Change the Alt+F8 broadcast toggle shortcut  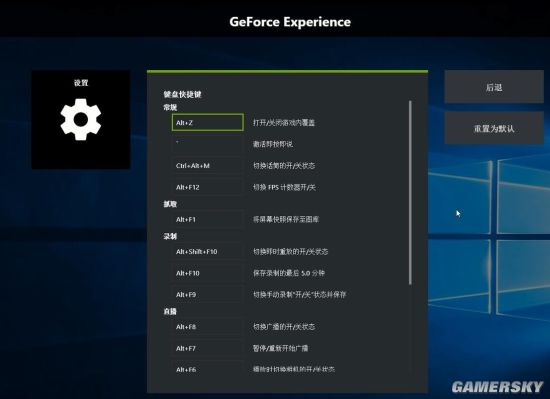click(207, 327)
